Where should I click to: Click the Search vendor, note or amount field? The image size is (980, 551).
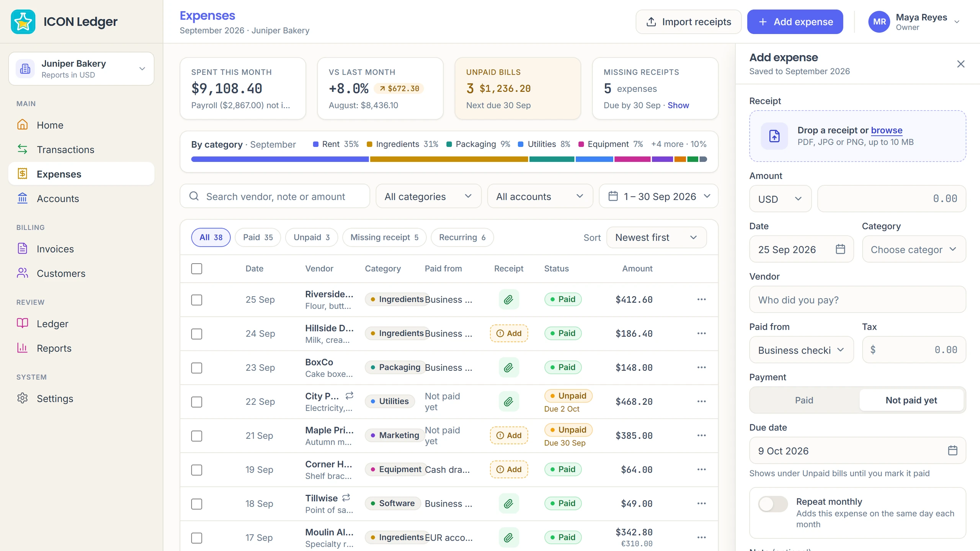[x=275, y=196]
